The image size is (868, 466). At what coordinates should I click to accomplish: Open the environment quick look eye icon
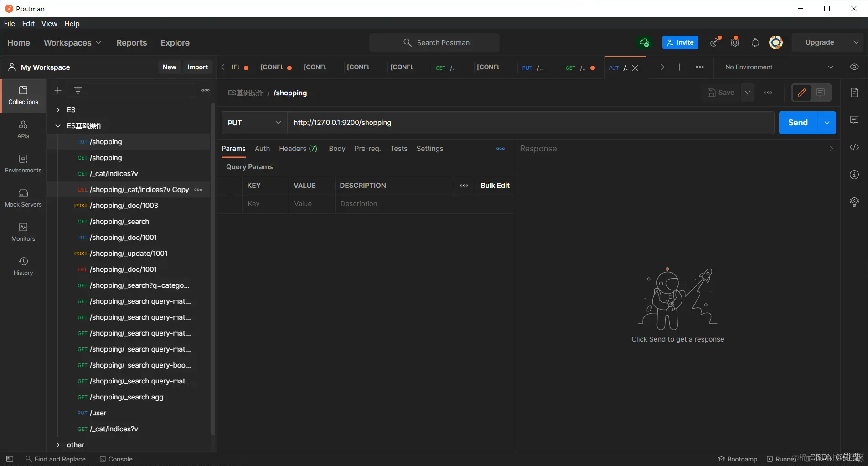854,67
